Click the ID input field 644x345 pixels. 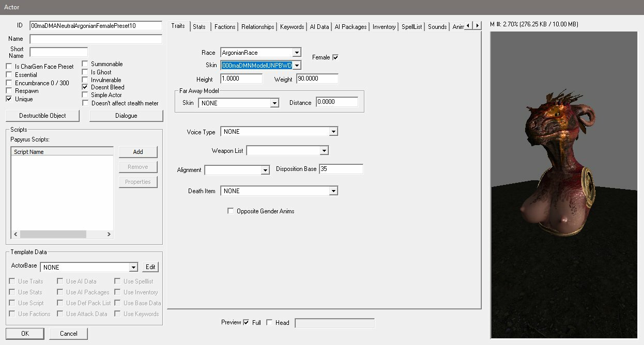pos(96,25)
